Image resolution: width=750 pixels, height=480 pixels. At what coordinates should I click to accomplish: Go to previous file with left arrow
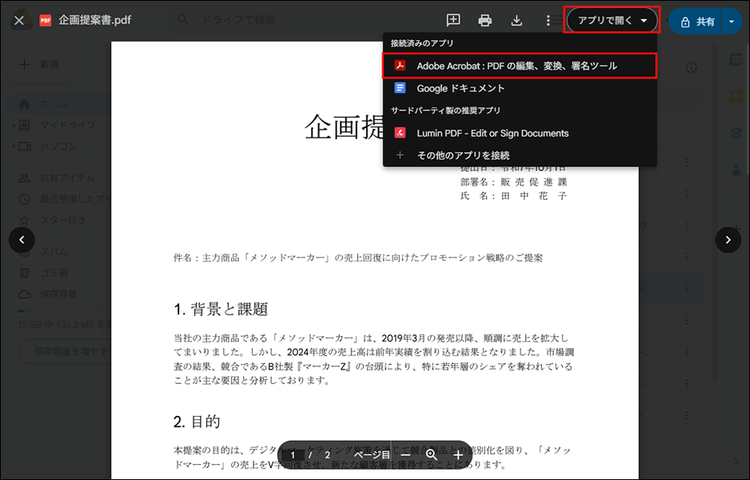[x=23, y=239]
